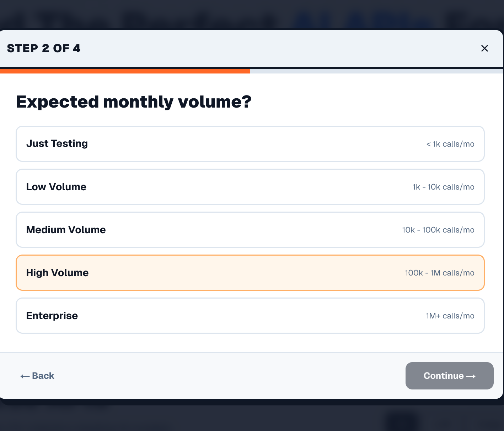Viewport: 504px width, 431px height.
Task: Close the signup dialog
Action: pyautogui.click(x=484, y=48)
